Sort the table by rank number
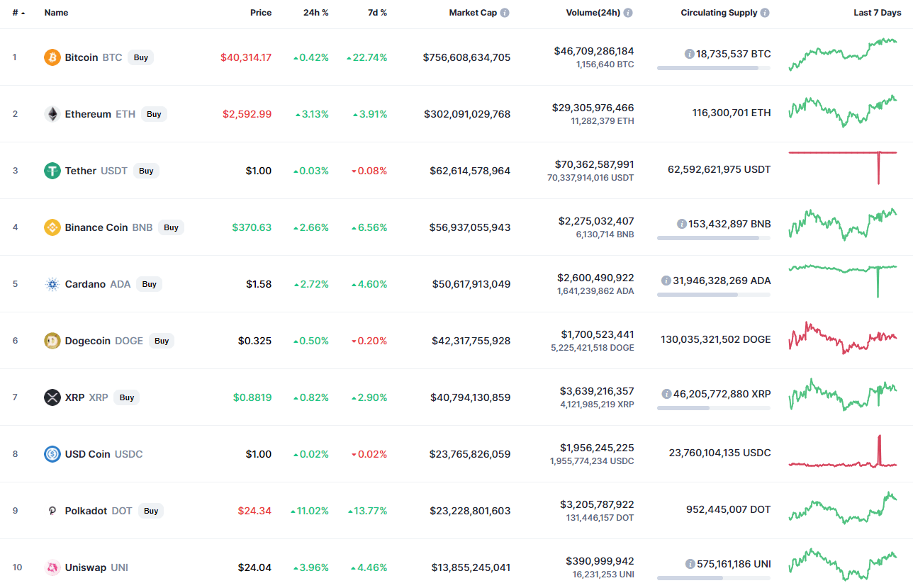Image resolution: width=913 pixels, height=588 pixels. tap(17, 13)
